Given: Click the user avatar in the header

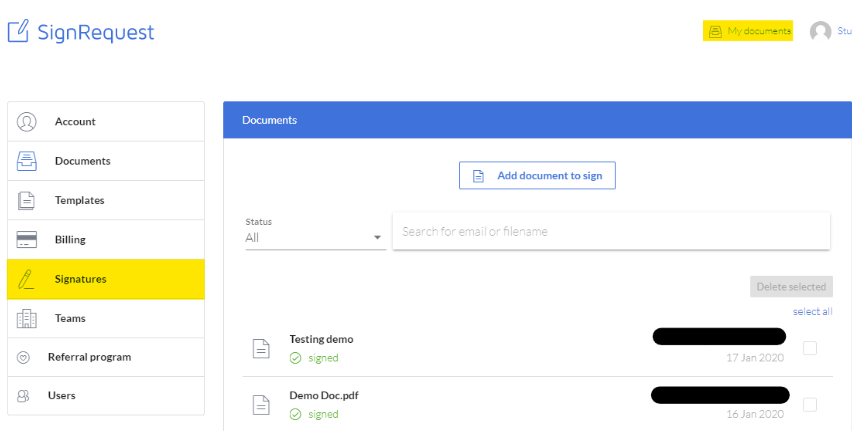Looking at the screenshot, I should click(x=820, y=32).
